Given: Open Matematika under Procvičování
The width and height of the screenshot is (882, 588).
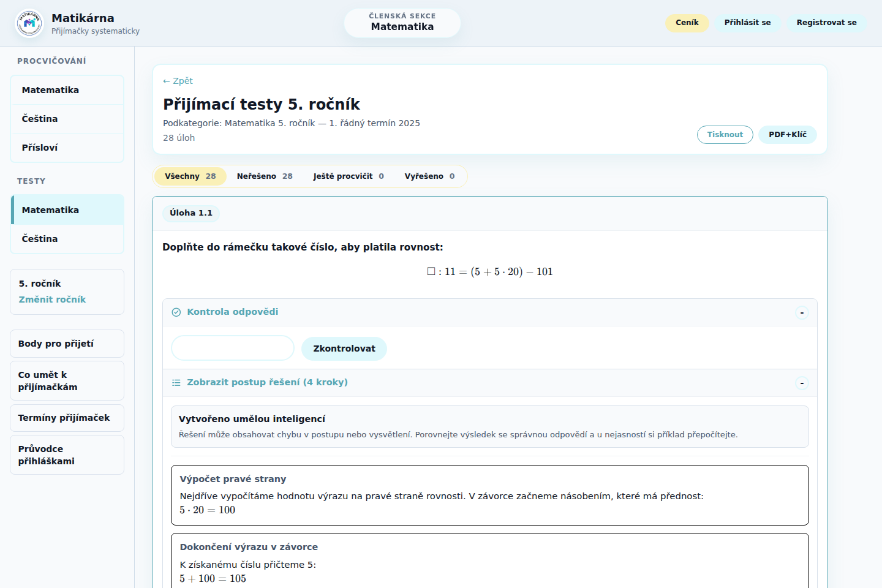Looking at the screenshot, I should pos(67,90).
